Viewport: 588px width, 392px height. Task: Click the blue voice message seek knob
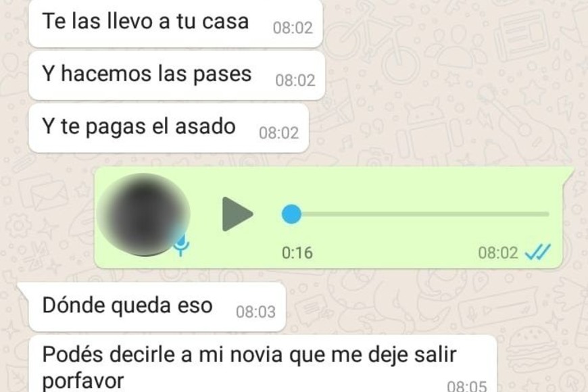coord(291,214)
